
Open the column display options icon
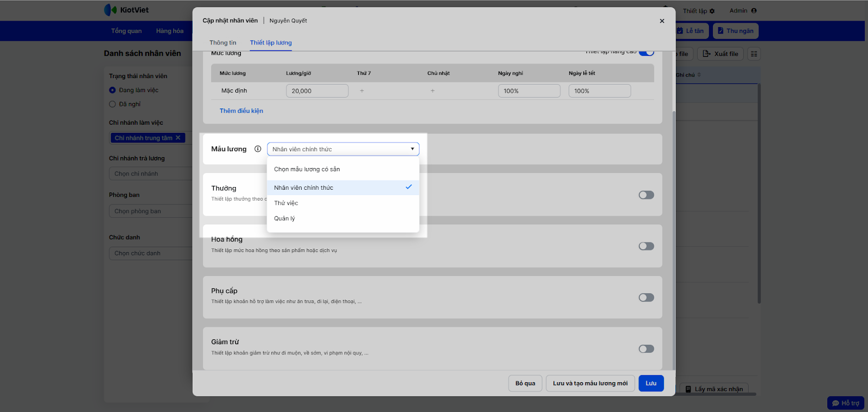tap(754, 54)
